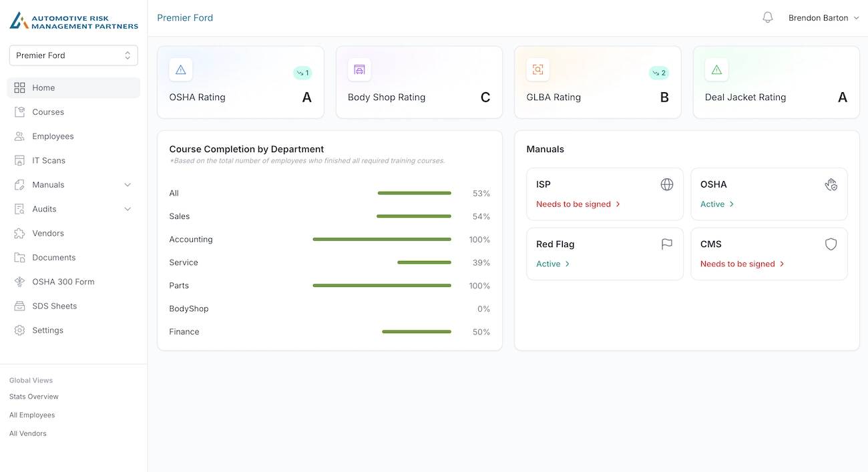Click the flag icon on Red Flag card
868x472 pixels.
(x=666, y=244)
